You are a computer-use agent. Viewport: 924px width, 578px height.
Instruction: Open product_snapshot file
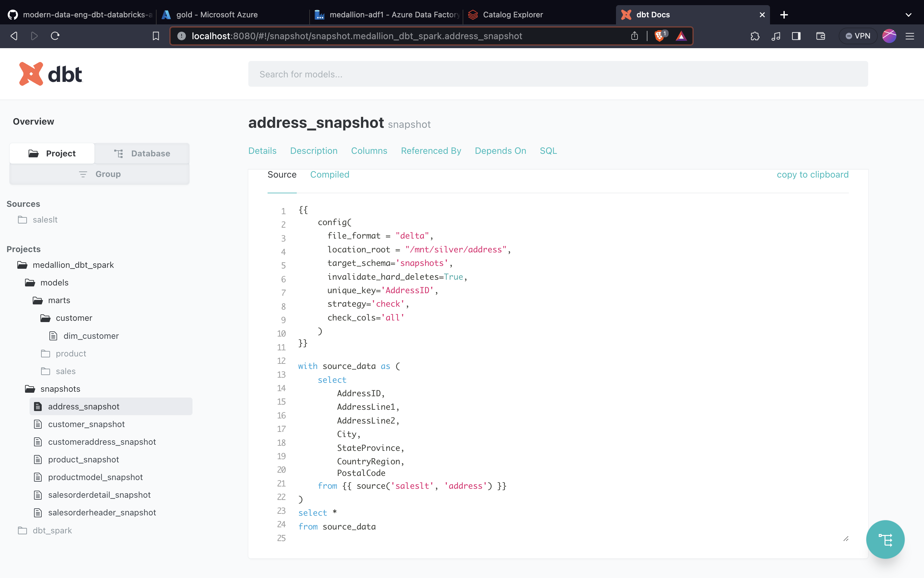pos(76,459)
